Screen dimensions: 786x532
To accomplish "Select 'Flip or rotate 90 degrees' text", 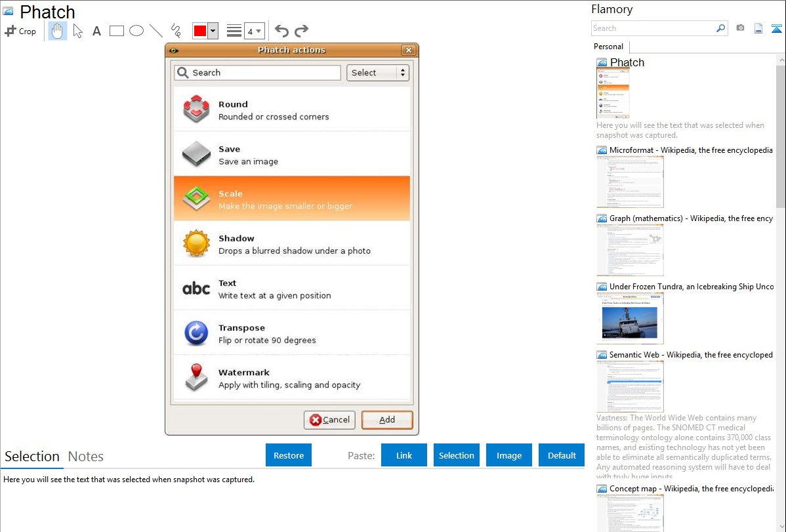I will (267, 340).
